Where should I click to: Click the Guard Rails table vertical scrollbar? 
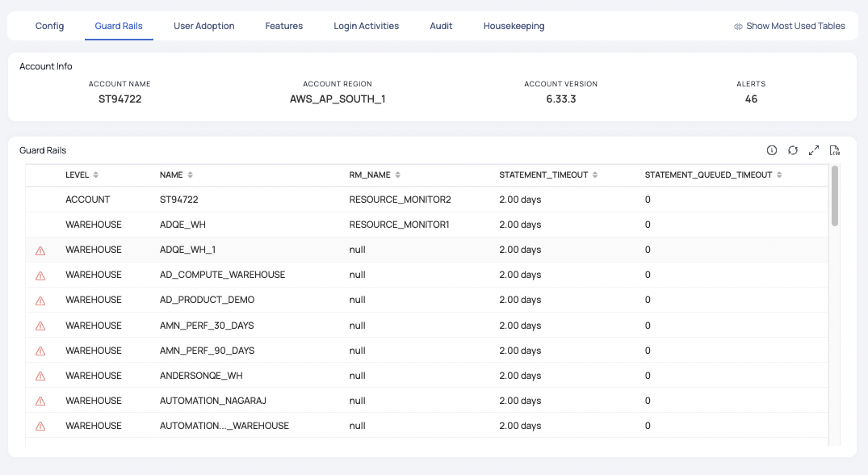[835, 196]
